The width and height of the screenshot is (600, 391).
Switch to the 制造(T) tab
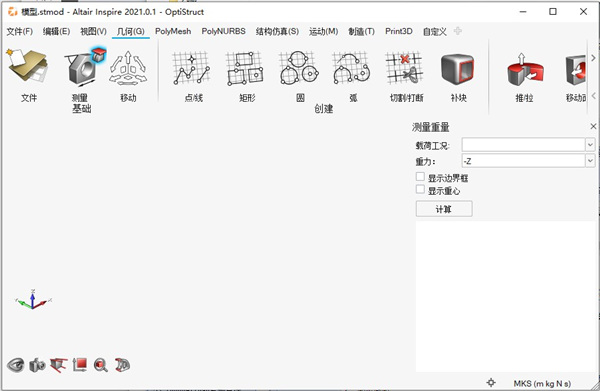click(x=361, y=31)
